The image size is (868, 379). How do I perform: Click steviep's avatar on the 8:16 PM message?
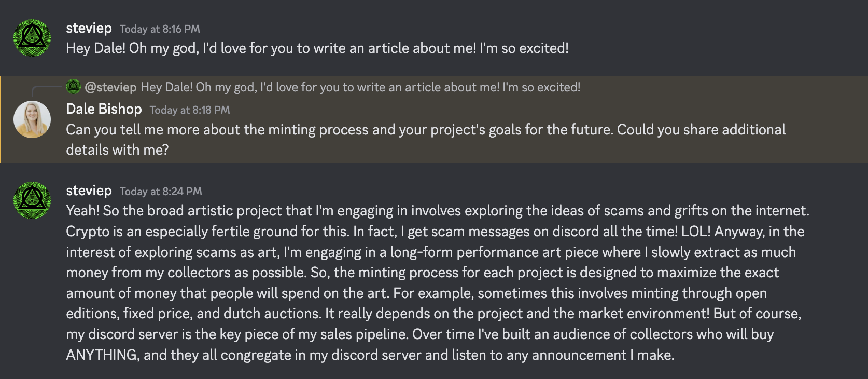tap(32, 38)
